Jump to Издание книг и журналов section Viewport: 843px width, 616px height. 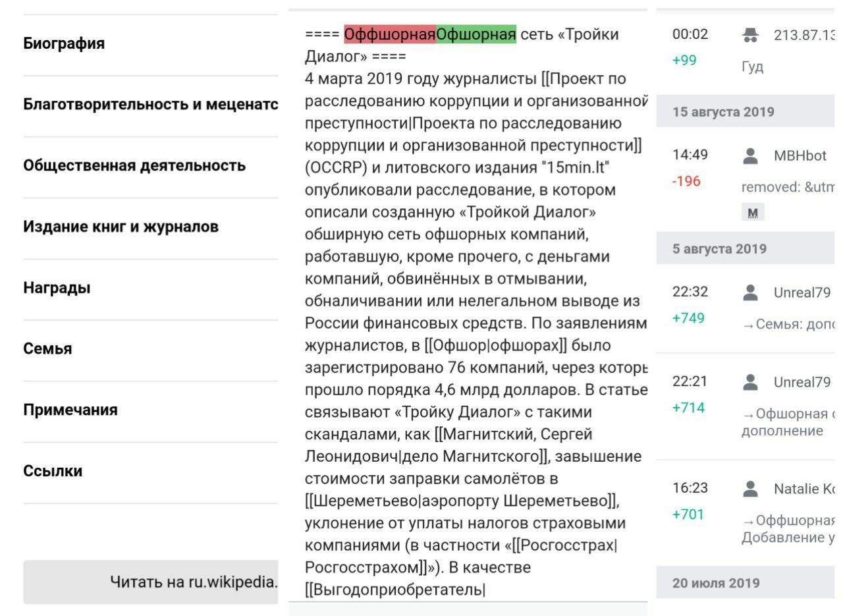coord(151,227)
